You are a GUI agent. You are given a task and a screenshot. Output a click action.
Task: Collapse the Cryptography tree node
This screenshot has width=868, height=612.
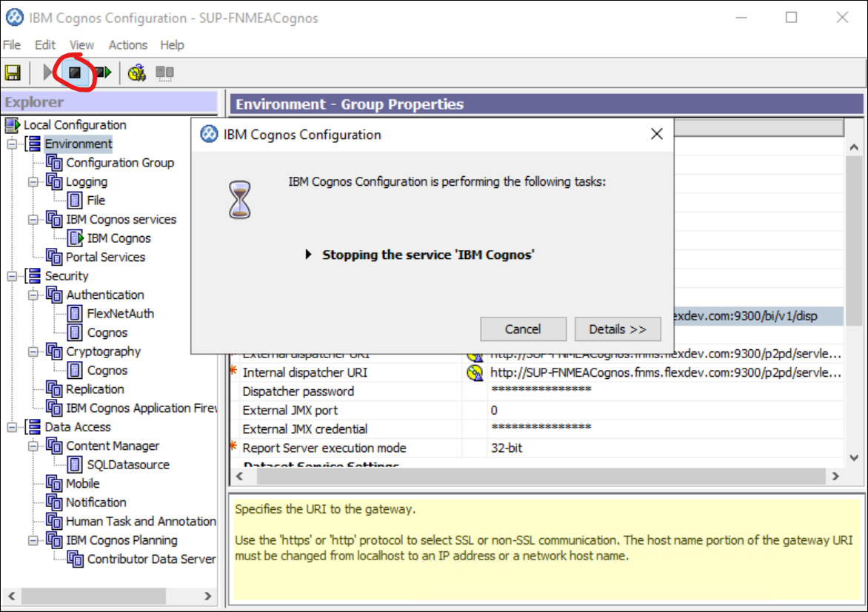coord(33,352)
